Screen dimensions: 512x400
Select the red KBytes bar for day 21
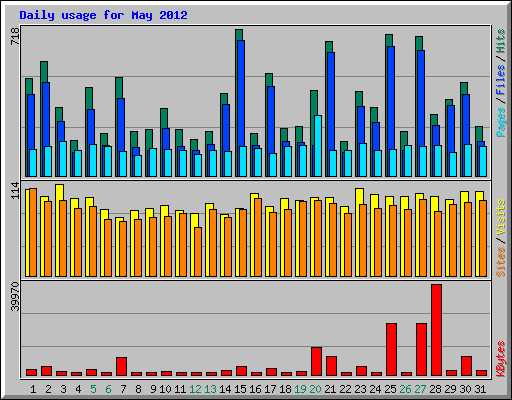pos(331,366)
